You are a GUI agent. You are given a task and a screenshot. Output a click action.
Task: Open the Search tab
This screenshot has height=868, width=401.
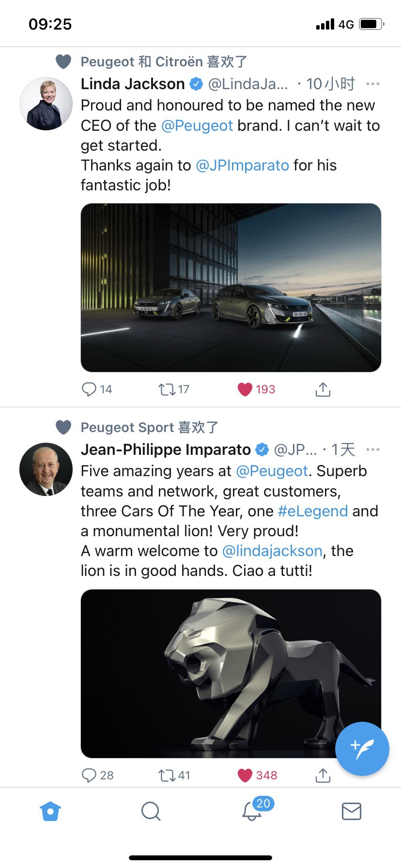pyautogui.click(x=151, y=811)
